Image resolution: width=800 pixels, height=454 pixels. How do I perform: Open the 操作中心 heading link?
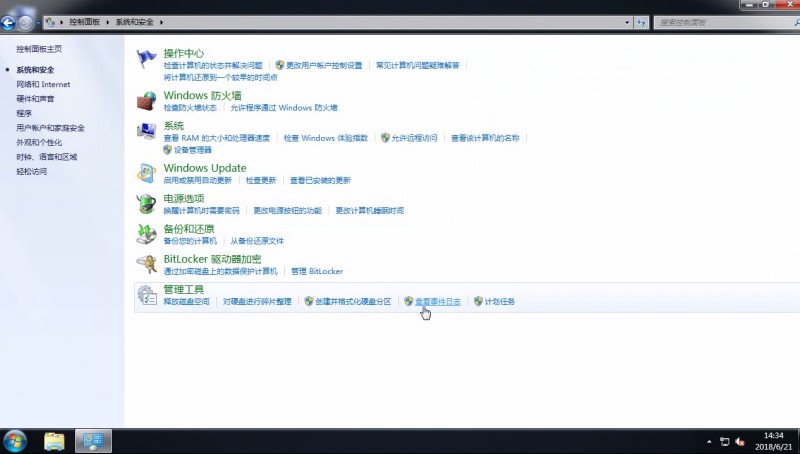point(184,53)
